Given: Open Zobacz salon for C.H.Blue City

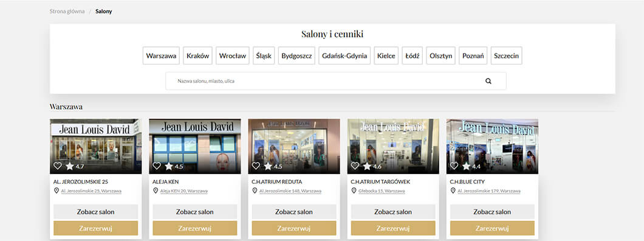Looking at the screenshot, I should [x=492, y=212].
